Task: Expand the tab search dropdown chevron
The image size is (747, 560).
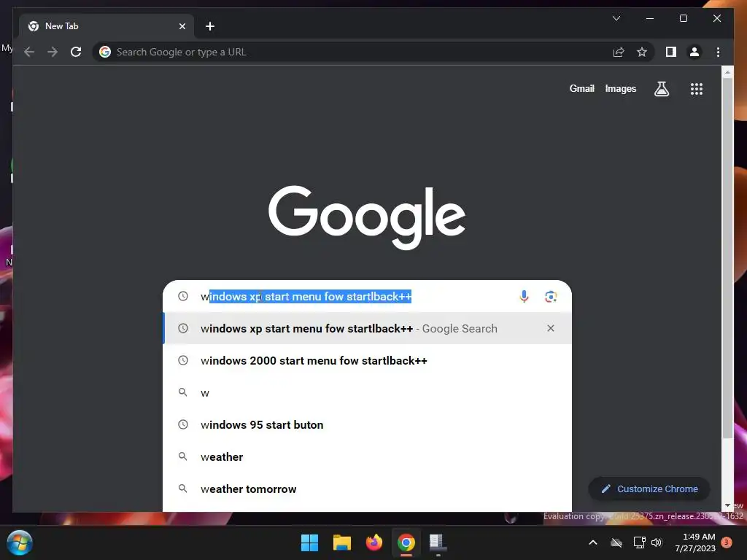Action: tap(616, 18)
